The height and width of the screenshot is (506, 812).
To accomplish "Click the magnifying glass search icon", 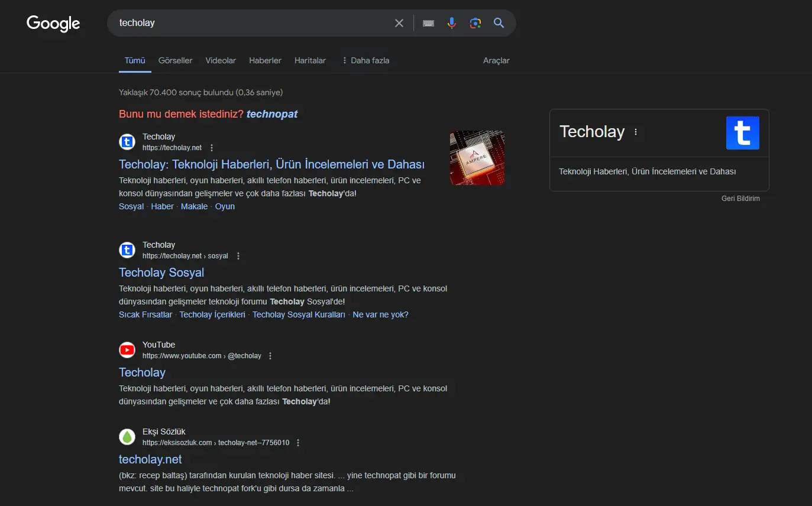I will pyautogui.click(x=499, y=23).
